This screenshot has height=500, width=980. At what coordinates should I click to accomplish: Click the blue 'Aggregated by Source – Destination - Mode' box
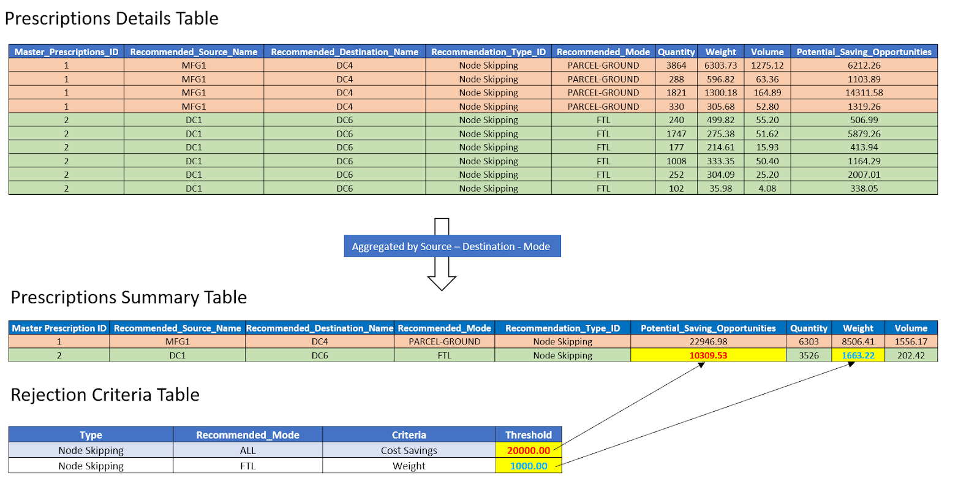click(x=451, y=246)
